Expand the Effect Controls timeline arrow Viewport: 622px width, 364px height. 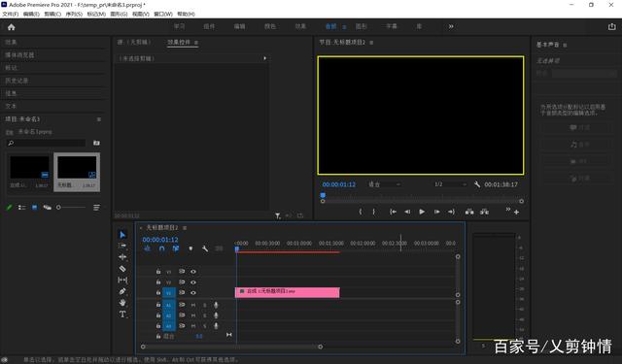tap(264, 58)
